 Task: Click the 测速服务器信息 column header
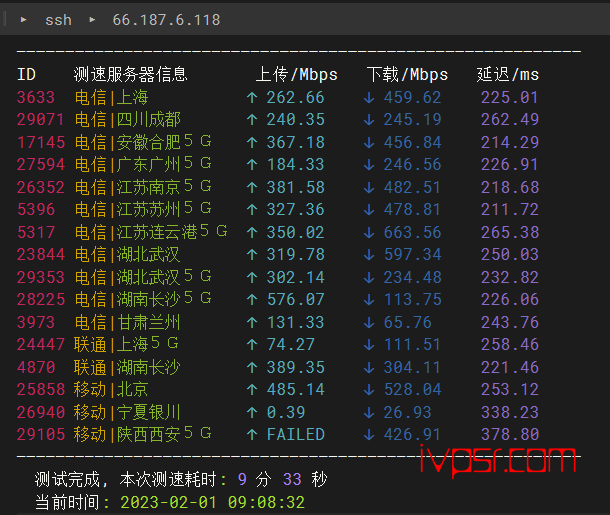(130, 74)
